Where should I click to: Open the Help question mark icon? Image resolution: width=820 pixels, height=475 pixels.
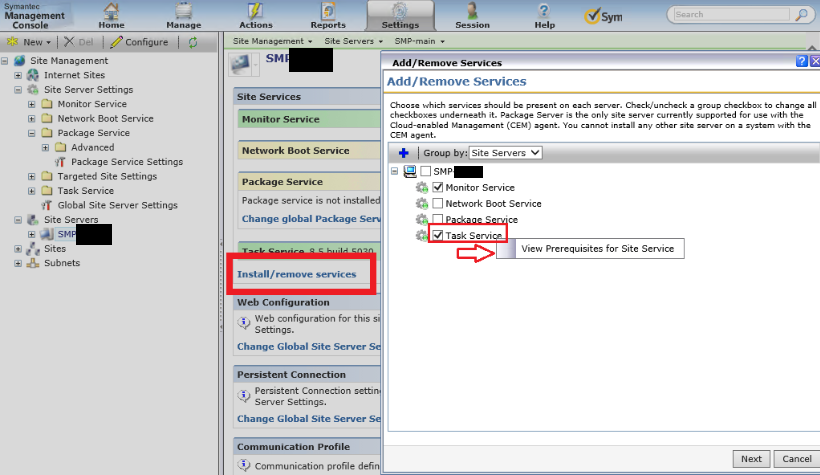544,11
